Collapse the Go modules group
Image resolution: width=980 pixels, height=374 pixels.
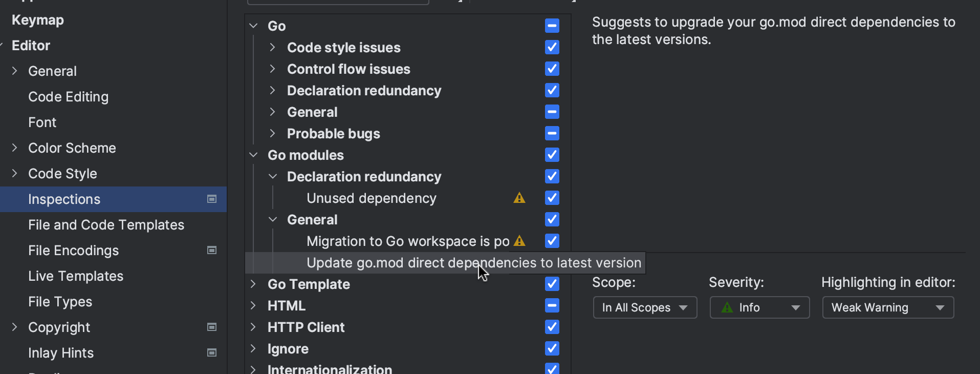(x=253, y=155)
